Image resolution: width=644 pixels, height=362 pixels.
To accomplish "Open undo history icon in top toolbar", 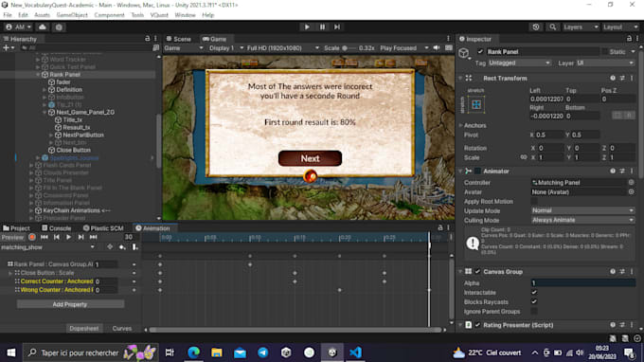I will click(x=536, y=27).
